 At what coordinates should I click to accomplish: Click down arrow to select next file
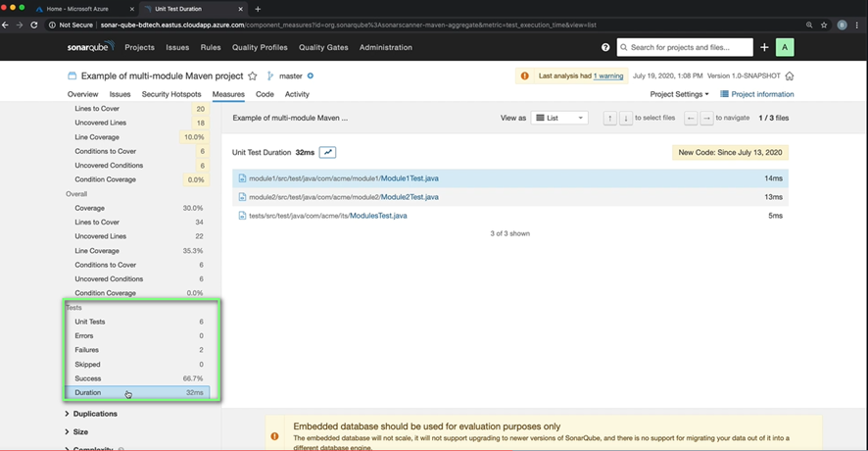626,118
